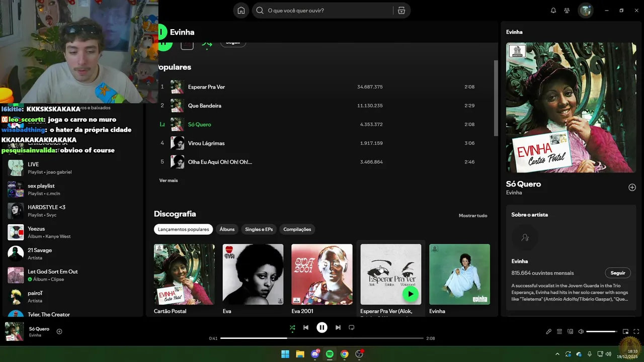The width and height of the screenshot is (644, 362).
Task: Open sex playlist in library
Action: click(73, 190)
